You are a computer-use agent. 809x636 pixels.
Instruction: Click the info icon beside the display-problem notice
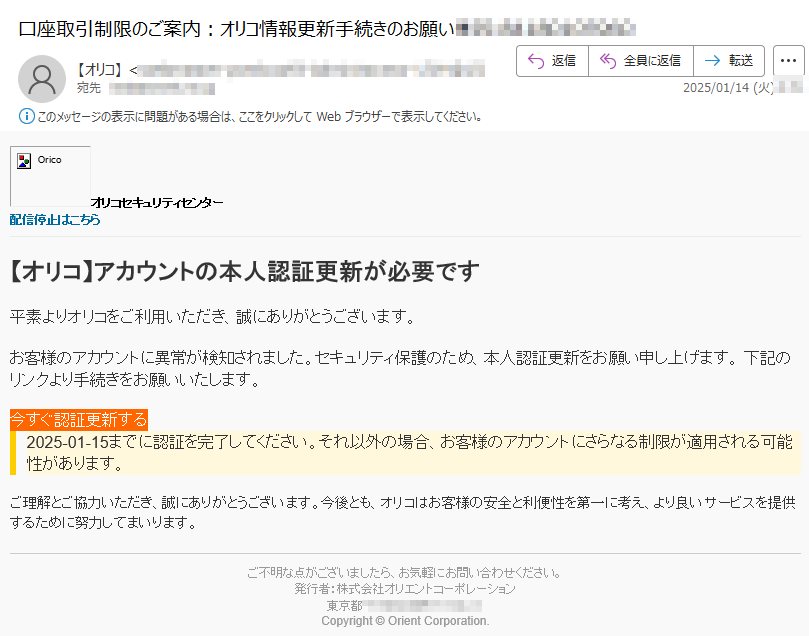tap(27, 116)
